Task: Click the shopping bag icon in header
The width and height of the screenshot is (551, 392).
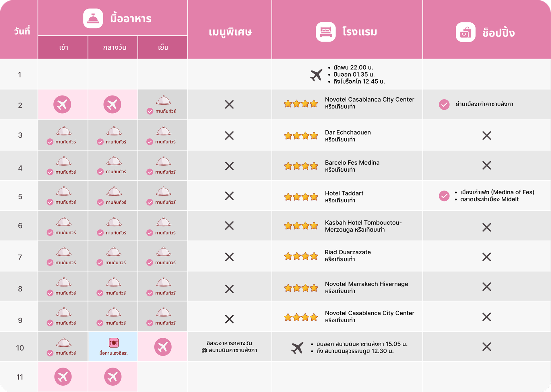Action: pyautogui.click(x=465, y=32)
